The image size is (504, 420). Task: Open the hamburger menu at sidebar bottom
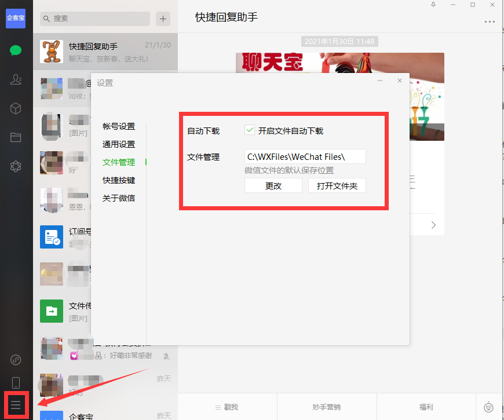(x=16, y=405)
